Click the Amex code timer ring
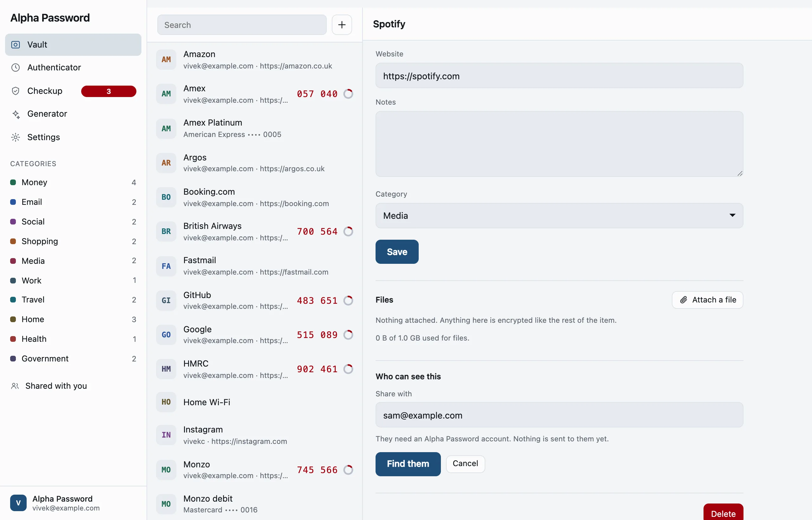 [x=348, y=94]
